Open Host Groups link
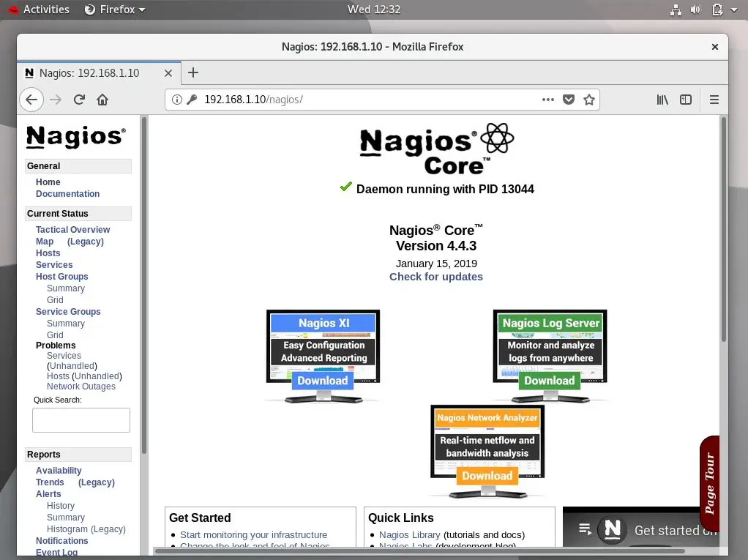Screen dimensions: 748x560 point(62,277)
